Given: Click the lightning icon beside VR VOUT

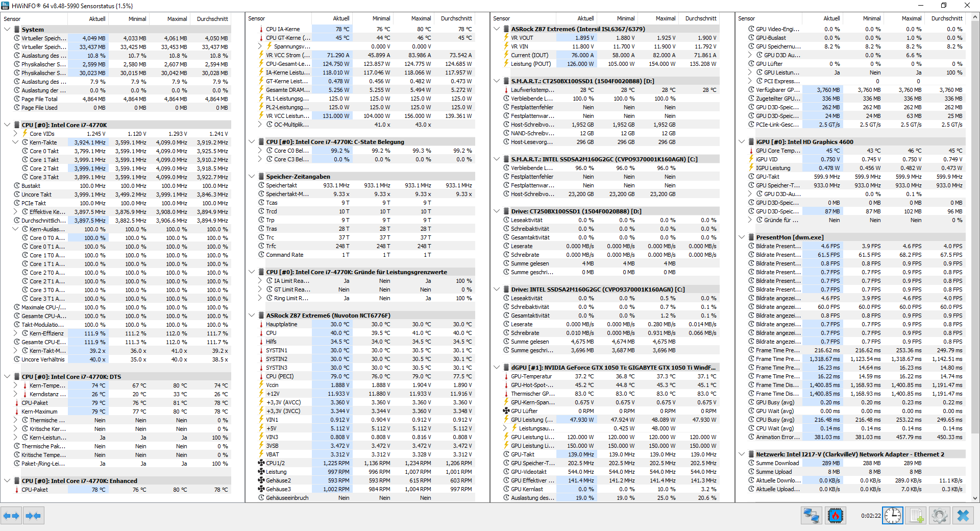Looking at the screenshot, I should (506, 38).
